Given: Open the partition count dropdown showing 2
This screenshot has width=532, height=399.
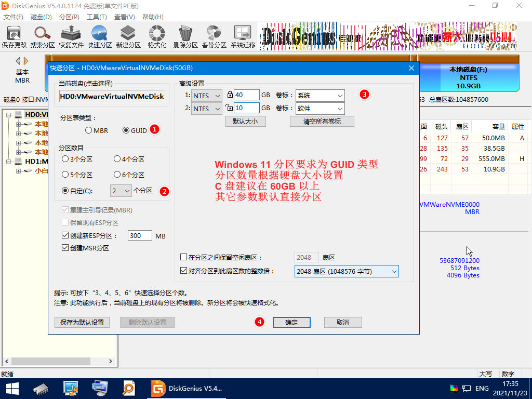Looking at the screenshot, I should click(x=119, y=191).
